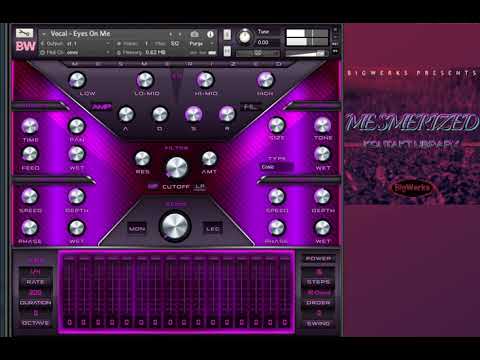This screenshot has width=480, height=360.
Task: Click DEPTH knob in lower-right effect section
Action: click(323, 196)
